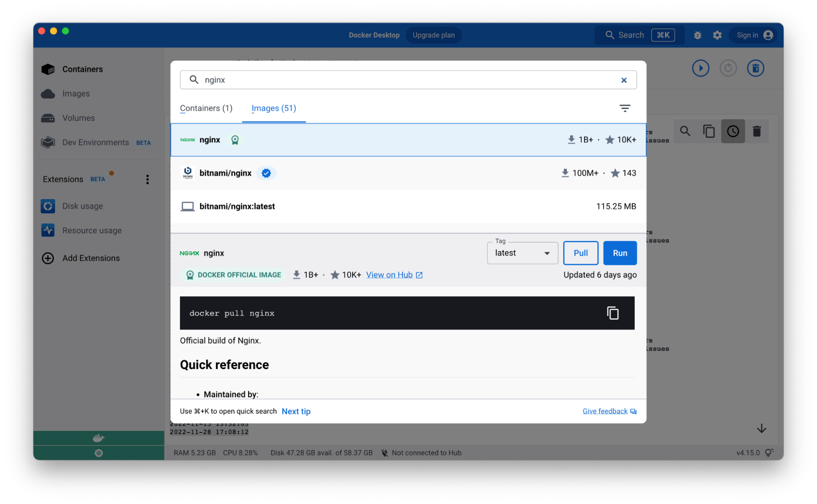Screen dimensions: 817x504
Task: Click the Disk usage extension icon
Action: point(48,205)
